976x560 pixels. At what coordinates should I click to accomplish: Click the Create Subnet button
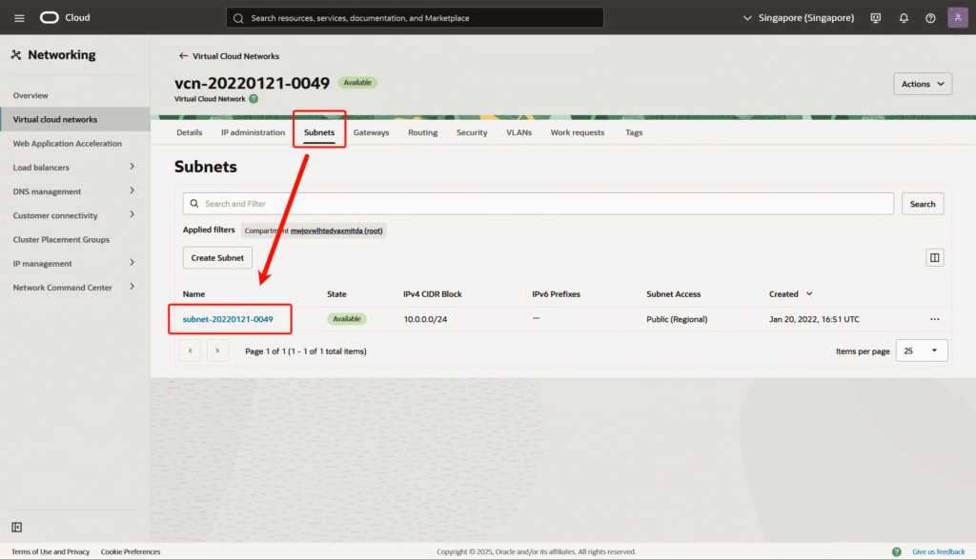point(217,257)
